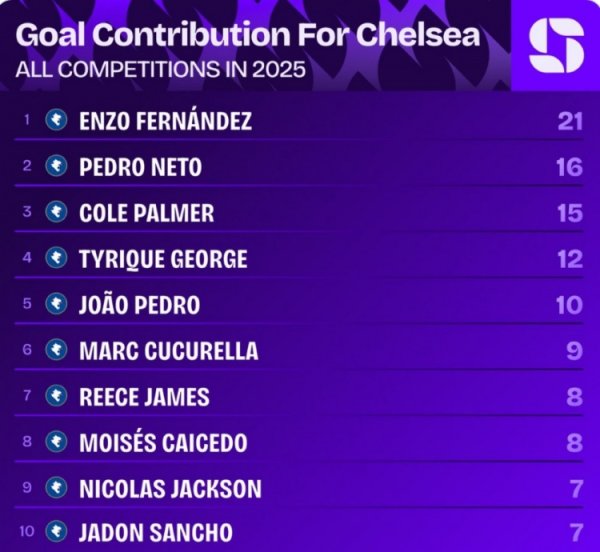Screen dimensions: 600x552
Task: Click Chelsea badge beside Moisés Caicedo
Action: pyautogui.click(x=57, y=441)
